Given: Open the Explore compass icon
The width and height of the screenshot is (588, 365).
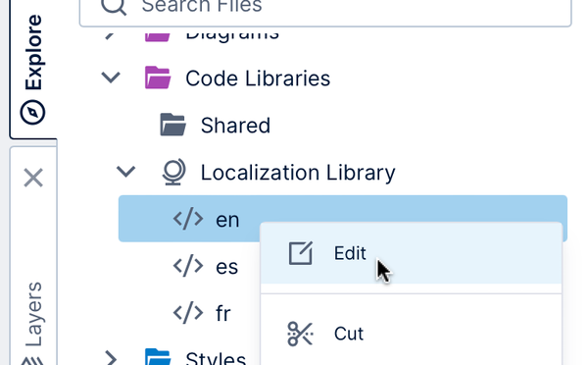Looking at the screenshot, I should [x=33, y=112].
